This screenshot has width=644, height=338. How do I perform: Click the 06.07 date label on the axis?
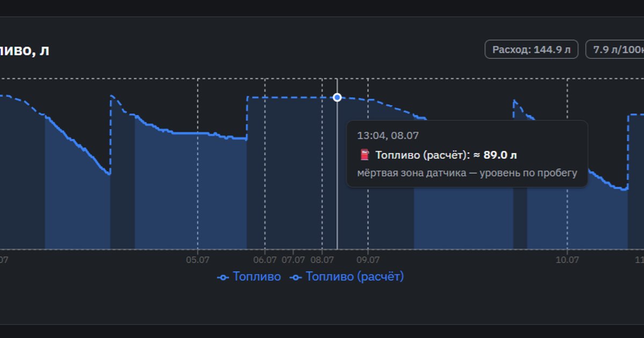pos(265,260)
